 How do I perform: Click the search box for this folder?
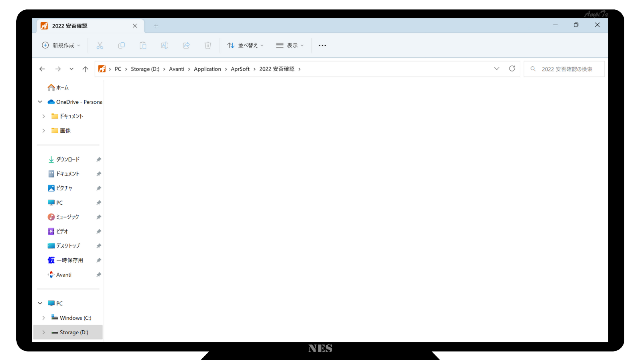pos(564,69)
